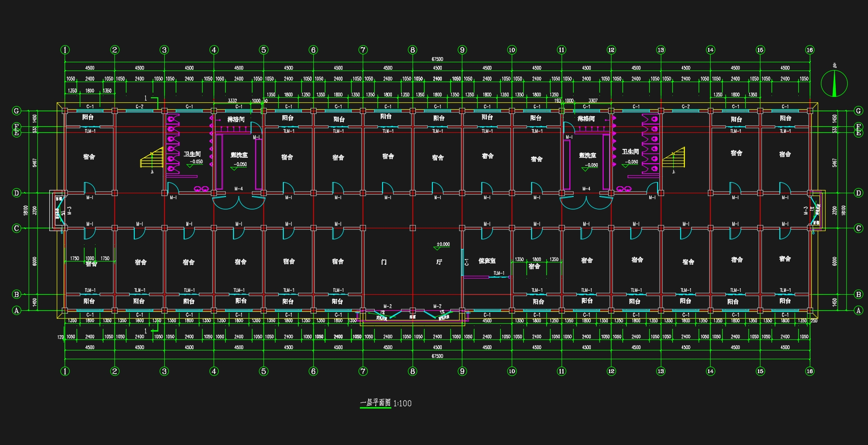Image resolution: width=868 pixels, height=445 pixels.
Task: Select the right staircase symbol near axis 14
Action: 674,157
